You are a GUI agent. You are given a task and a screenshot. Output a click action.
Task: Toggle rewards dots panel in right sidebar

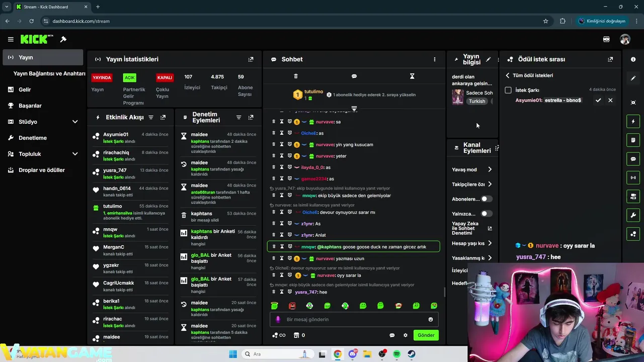(x=633, y=234)
